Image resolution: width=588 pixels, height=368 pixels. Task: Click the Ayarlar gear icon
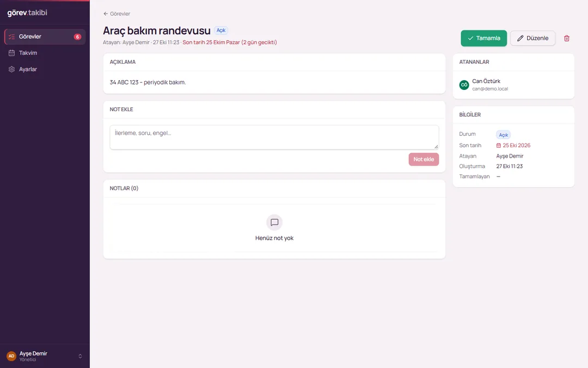(11, 69)
